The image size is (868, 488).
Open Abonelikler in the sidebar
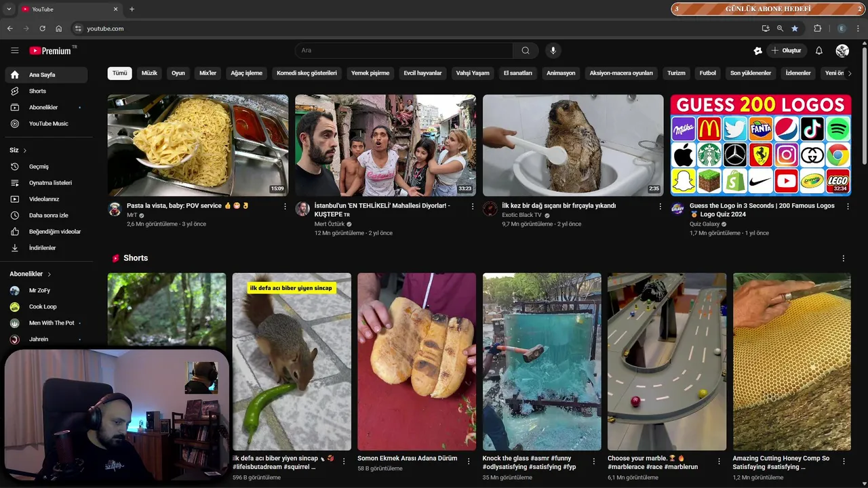pos(45,107)
